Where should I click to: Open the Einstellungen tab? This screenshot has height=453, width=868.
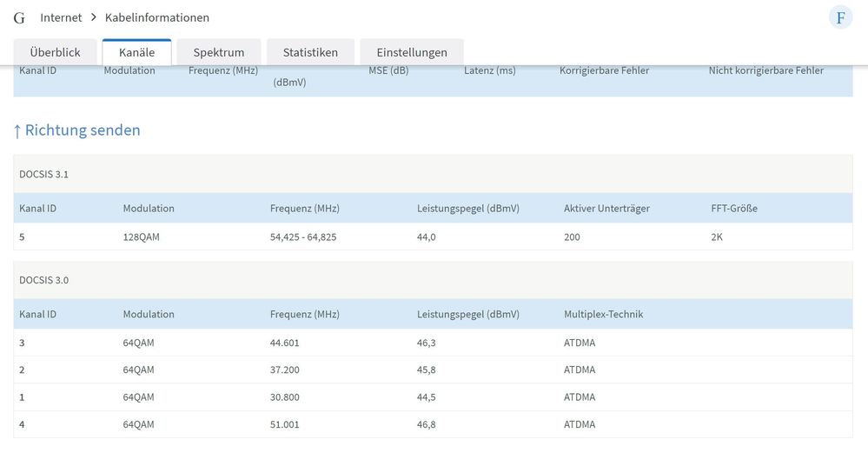click(412, 52)
